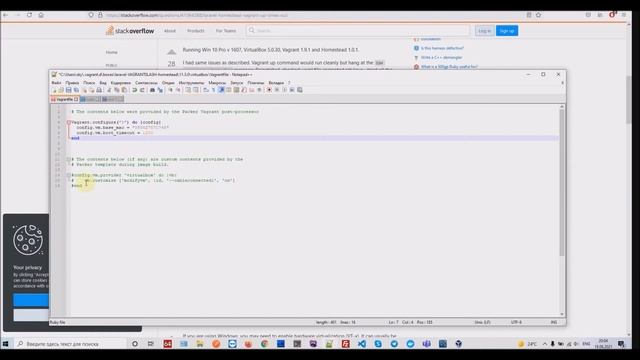Click the About link on Stack Overflow
The height and width of the screenshot is (360, 640).
[170, 31]
